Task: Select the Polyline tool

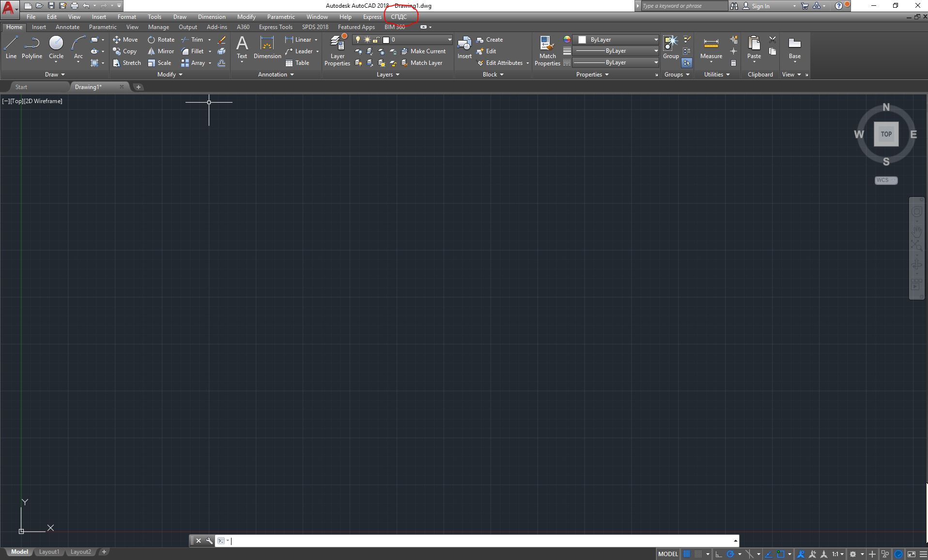Action: coord(31,48)
